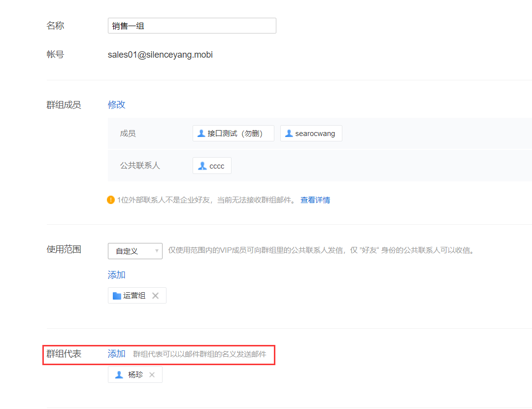Viewport: 532px width, 409px height.
Task: Click the 公共联系人 row label
Action: click(x=140, y=166)
